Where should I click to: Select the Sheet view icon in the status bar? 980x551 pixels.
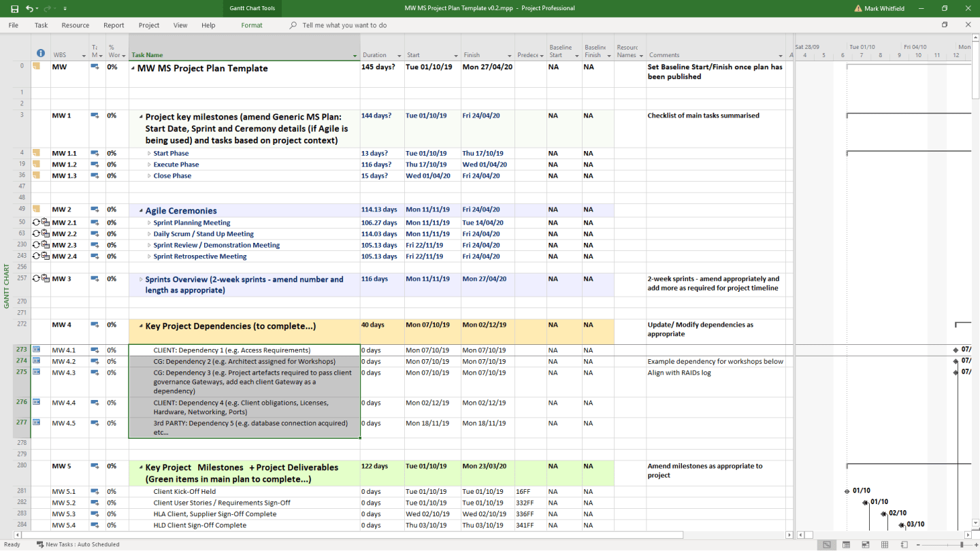(883, 544)
